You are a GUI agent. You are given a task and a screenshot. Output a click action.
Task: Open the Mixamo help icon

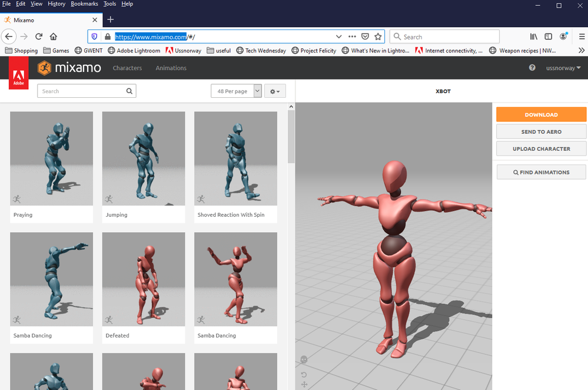(531, 68)
